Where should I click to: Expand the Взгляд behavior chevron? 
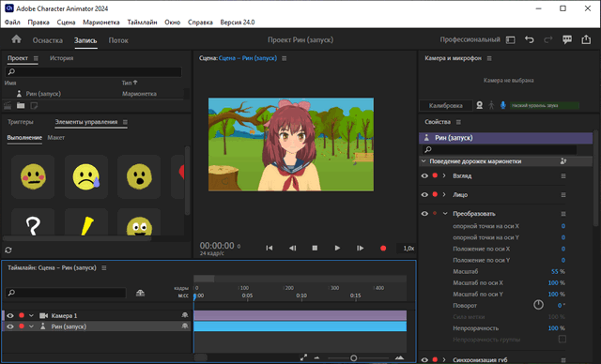pos(444,175)
